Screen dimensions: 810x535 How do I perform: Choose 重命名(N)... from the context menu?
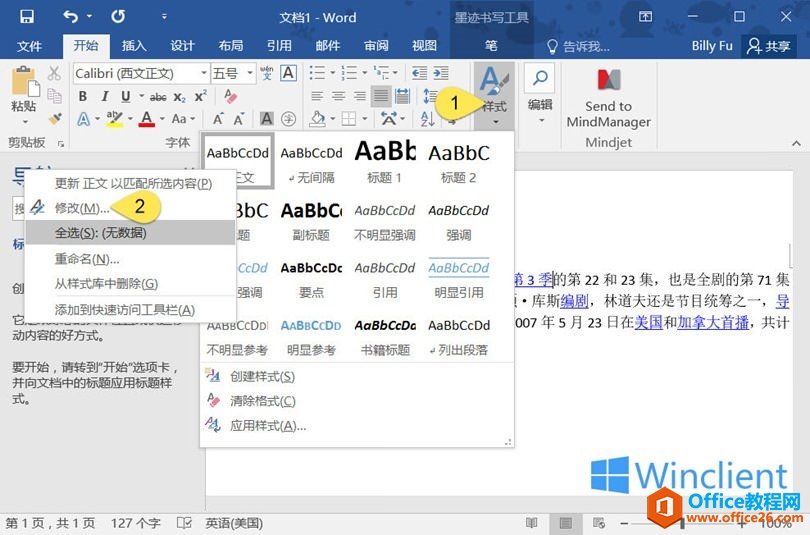pyautogui.click(x=131, y=259)
